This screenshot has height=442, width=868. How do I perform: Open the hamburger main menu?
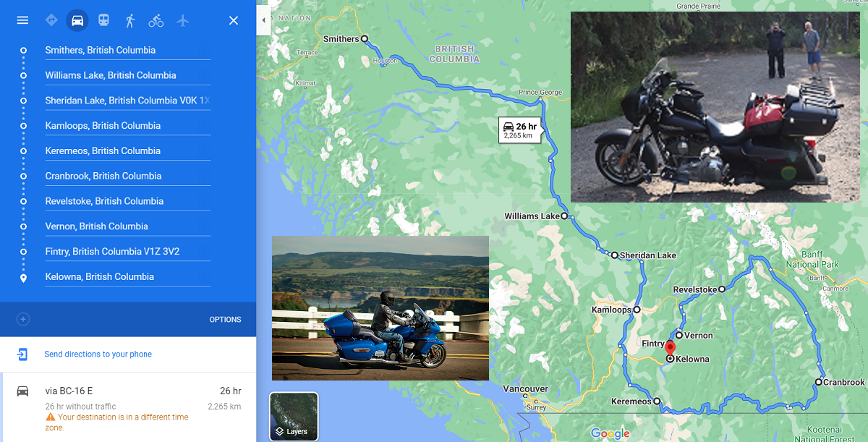[22, 20]
